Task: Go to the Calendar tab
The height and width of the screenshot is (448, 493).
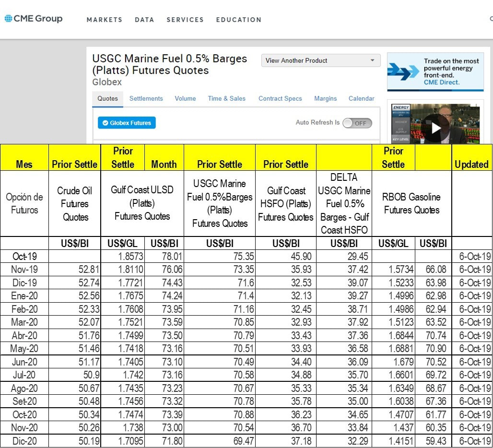Action: [x=361, y=99]
